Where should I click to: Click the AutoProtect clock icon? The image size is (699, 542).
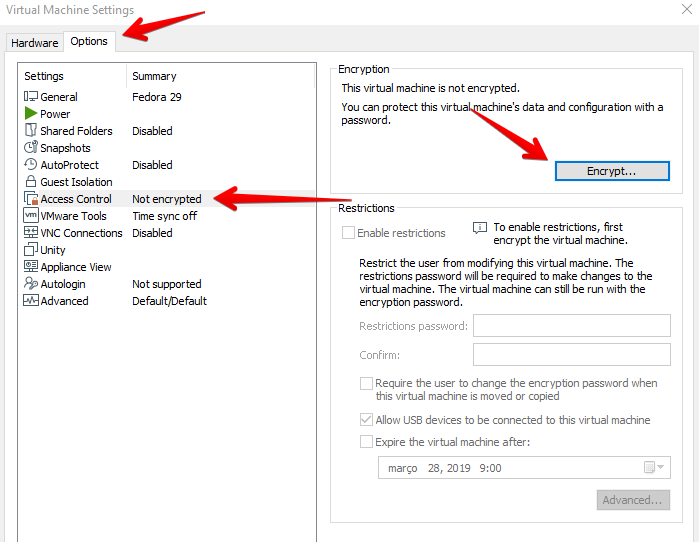click(31, 165)
